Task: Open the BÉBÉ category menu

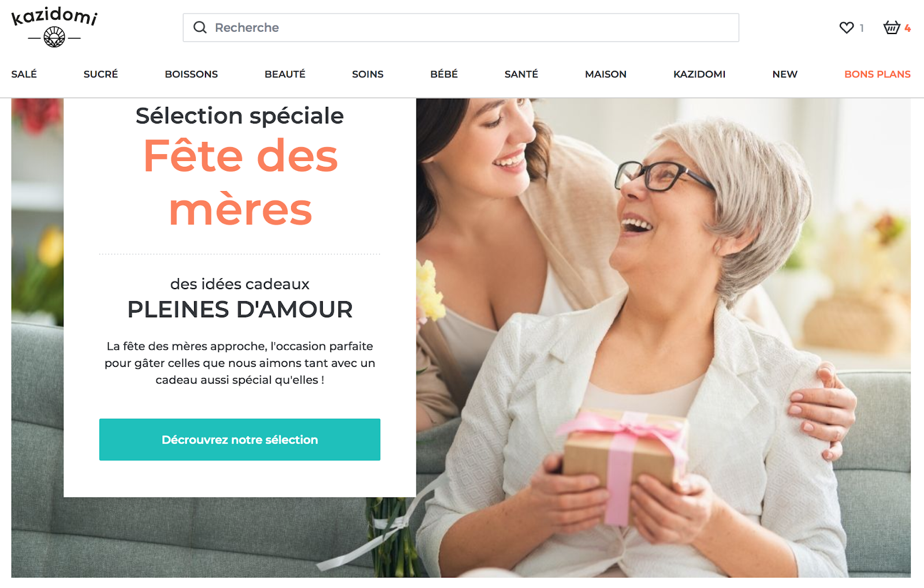Action: pos(444,74)
